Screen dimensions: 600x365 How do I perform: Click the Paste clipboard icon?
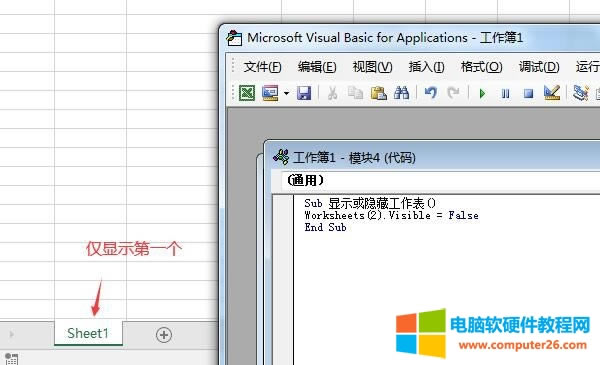click(378, 93)
